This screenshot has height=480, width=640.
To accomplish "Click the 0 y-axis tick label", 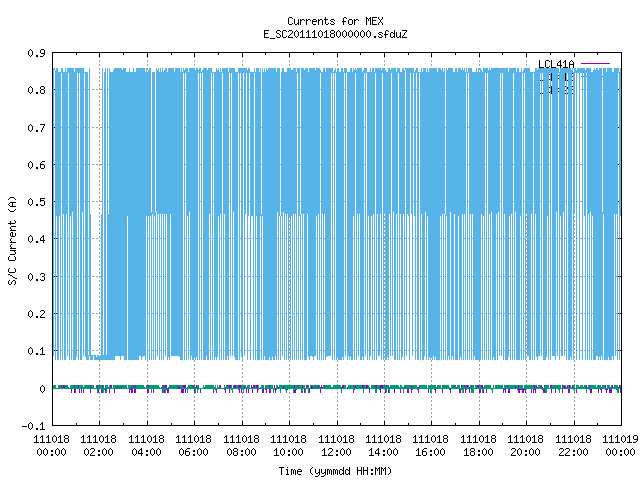I will [42, 389].
